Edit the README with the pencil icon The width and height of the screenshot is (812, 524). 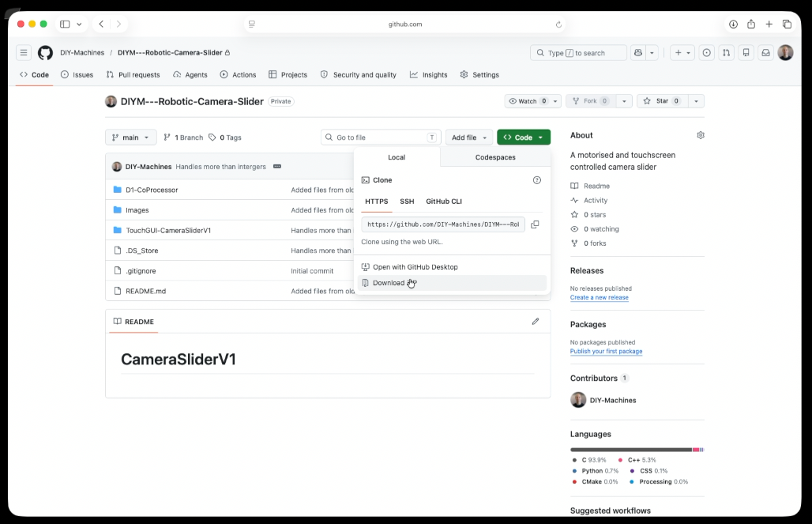(536, 322)
